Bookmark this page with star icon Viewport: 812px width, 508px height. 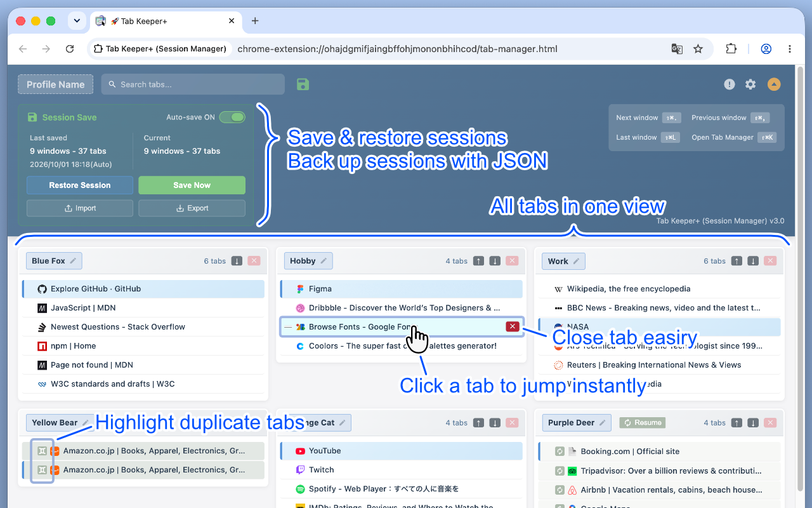click(698, 49)
